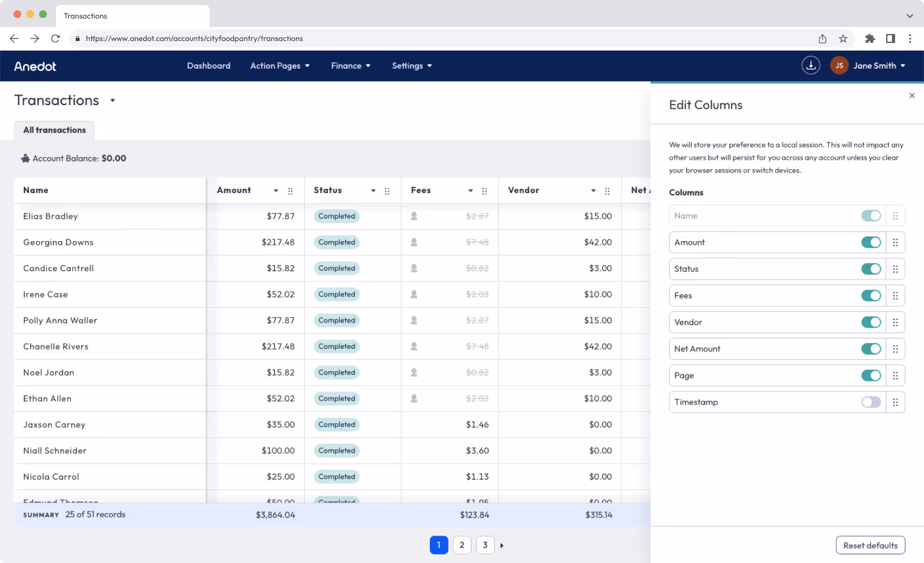
Task: Click the drag handle beside the Vendor toggle
Action: (x=895, y=322)
